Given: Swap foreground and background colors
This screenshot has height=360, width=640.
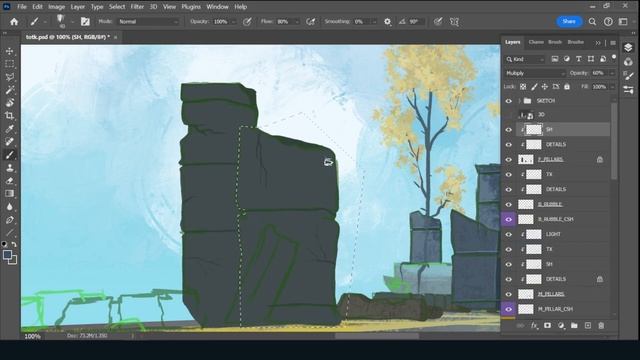Looking at the screenshot, I should pyautogui.click(x=14, y=244).
